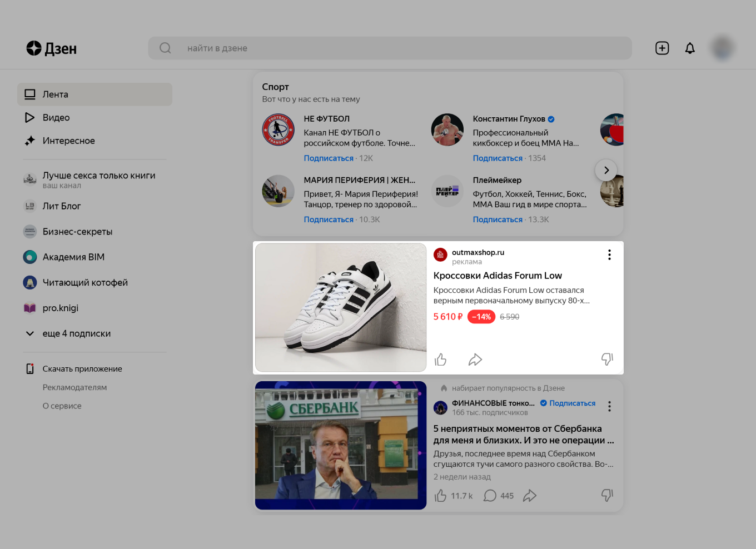This screenshot has height=549, width=756.
Task: Open Лит Блог subscription
Action: (62, 206)
